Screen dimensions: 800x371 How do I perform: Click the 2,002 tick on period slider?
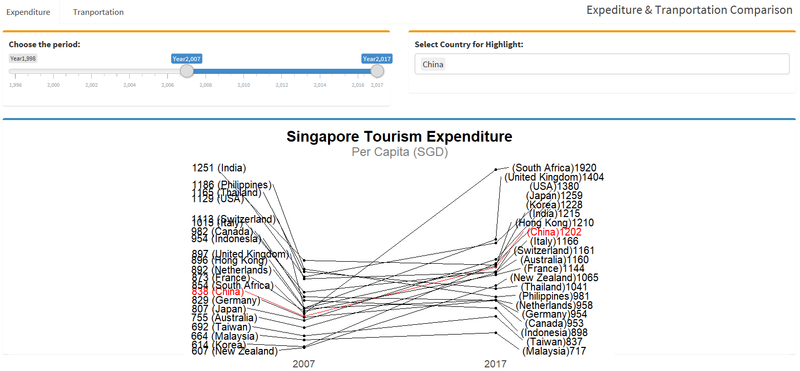pos(92,84)
